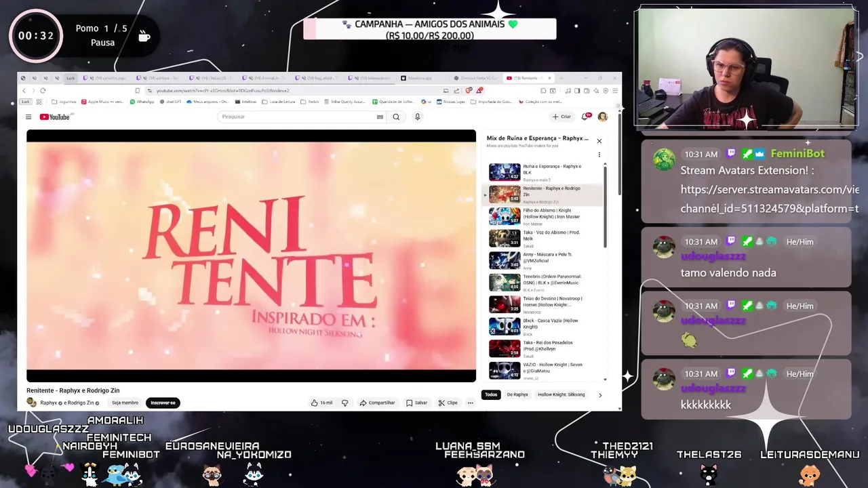Select the De Raphyx filter chip
Image resolution: width=868 pixels, height=488 pixels.
click(x=517, y=394)
